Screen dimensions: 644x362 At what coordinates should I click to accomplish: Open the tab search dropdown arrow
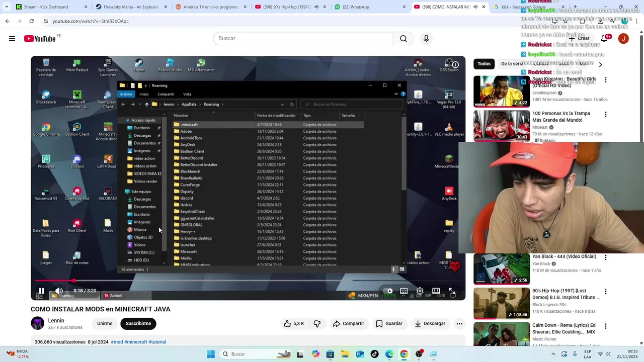(x=6, y=7)
